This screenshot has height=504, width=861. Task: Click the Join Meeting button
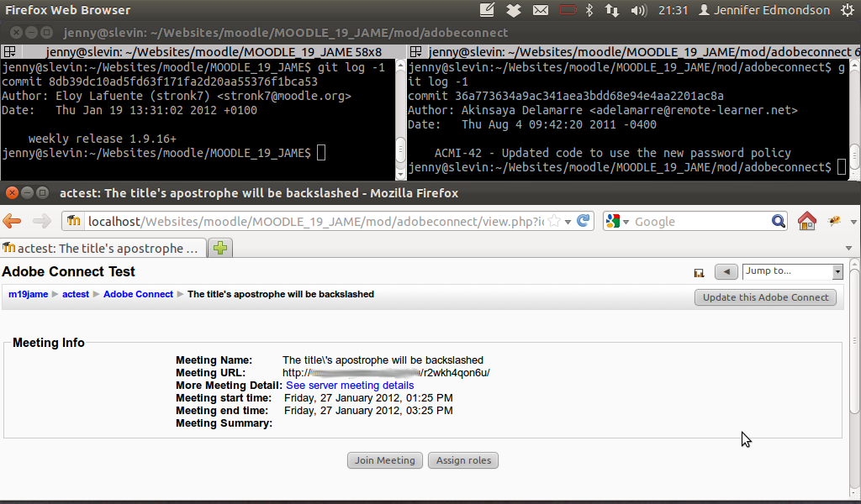pyautogui.click(x=385, y=460)
